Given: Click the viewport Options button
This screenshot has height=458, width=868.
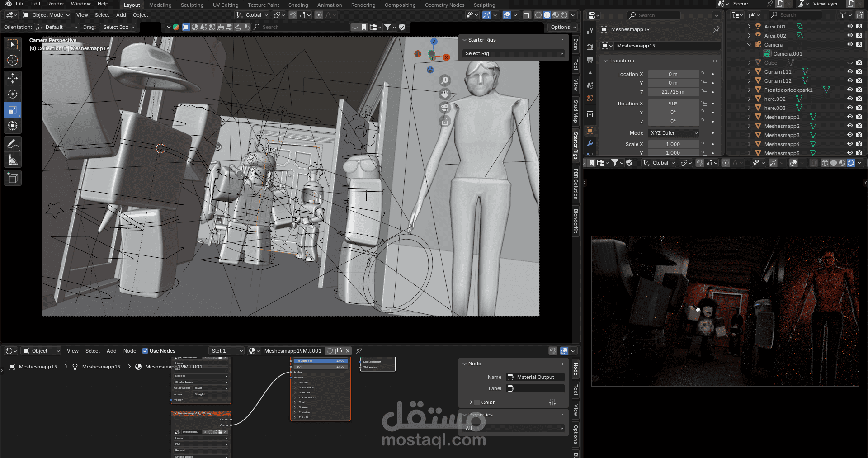Looking at the screenshot, I should [x=563, y=27].
